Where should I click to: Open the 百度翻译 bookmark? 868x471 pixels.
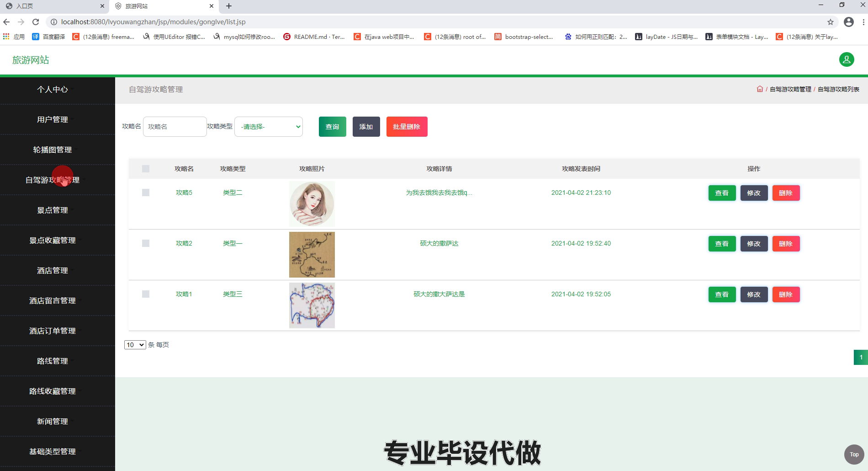tap(48, 37)
